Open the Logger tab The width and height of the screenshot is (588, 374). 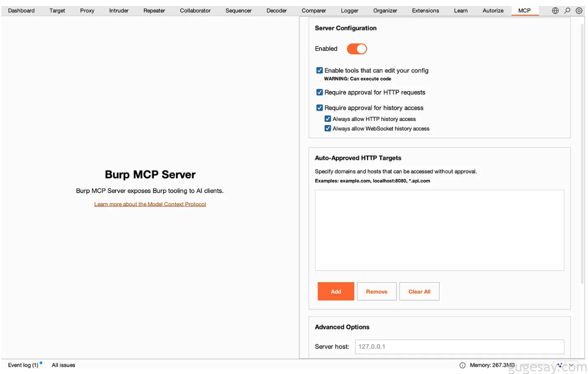point(350,11)
